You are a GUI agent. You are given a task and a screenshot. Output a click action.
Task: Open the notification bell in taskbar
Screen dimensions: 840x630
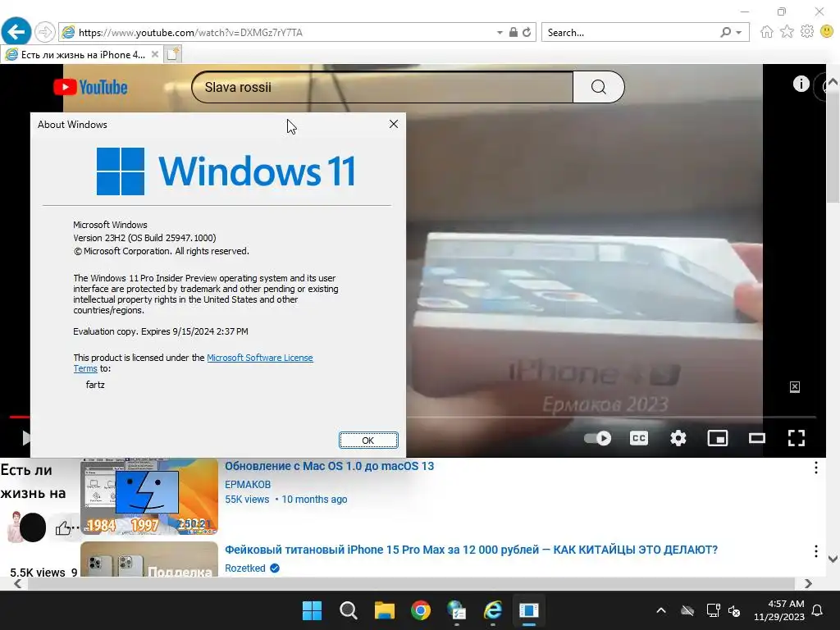818,610
